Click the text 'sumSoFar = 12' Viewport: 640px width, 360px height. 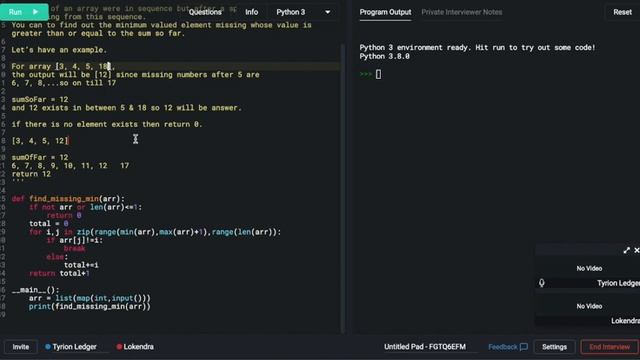coord(40,100)
